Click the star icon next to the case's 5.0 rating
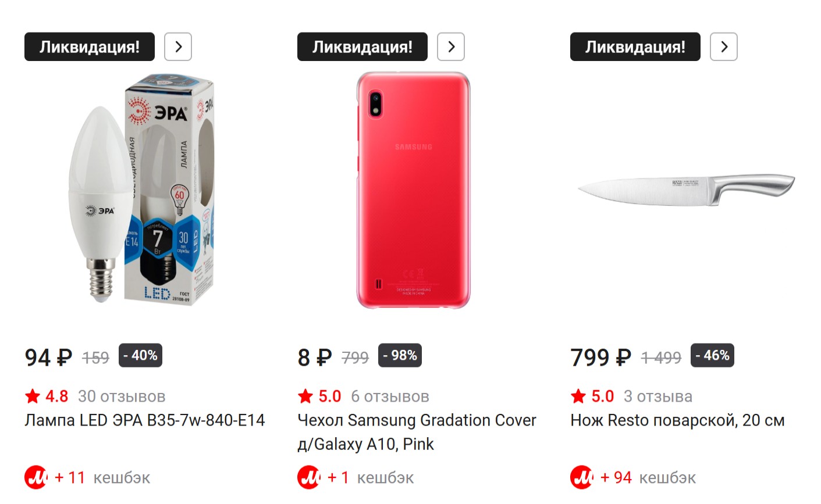Image resolution: width=821 pixels, height=504 pixels. [305, 396]
